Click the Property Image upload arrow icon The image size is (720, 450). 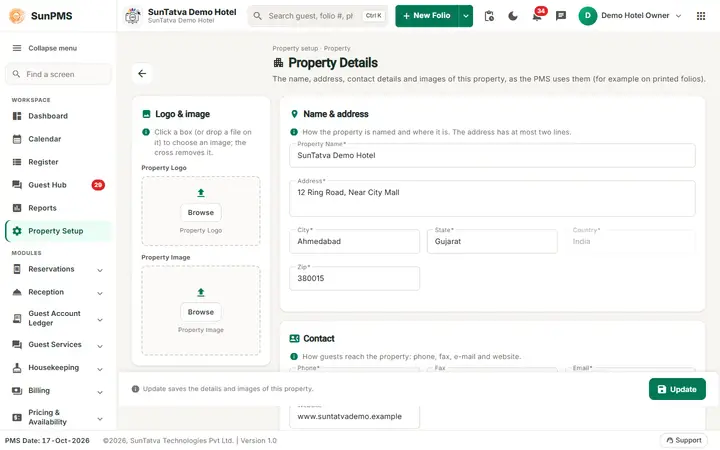(x=201, y=292)
